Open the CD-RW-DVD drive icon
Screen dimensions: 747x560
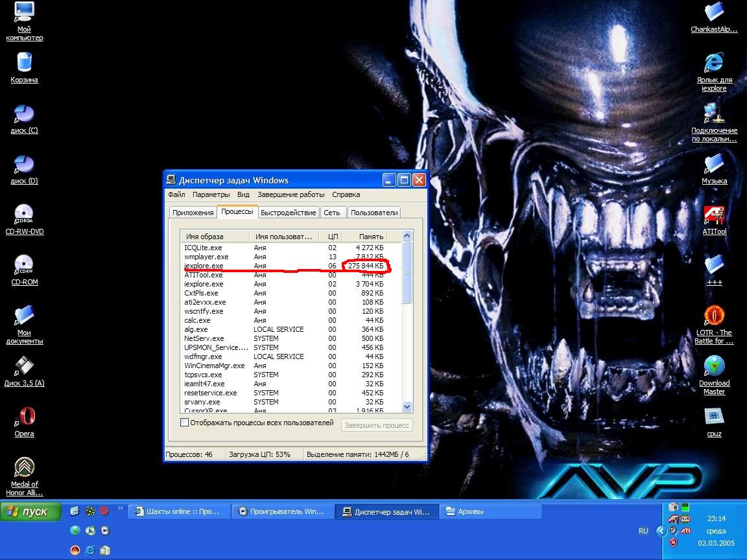point(24,220)
